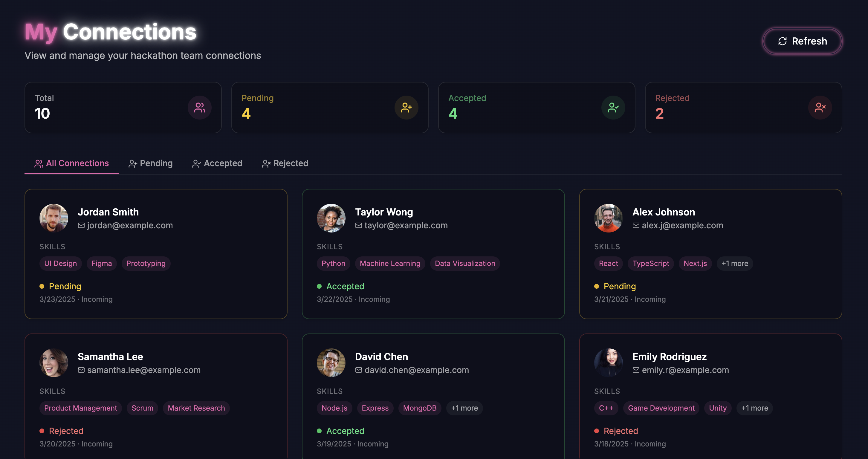
Task: Click the envelope icon by alex.j@example.com
Action: point(636,225)
